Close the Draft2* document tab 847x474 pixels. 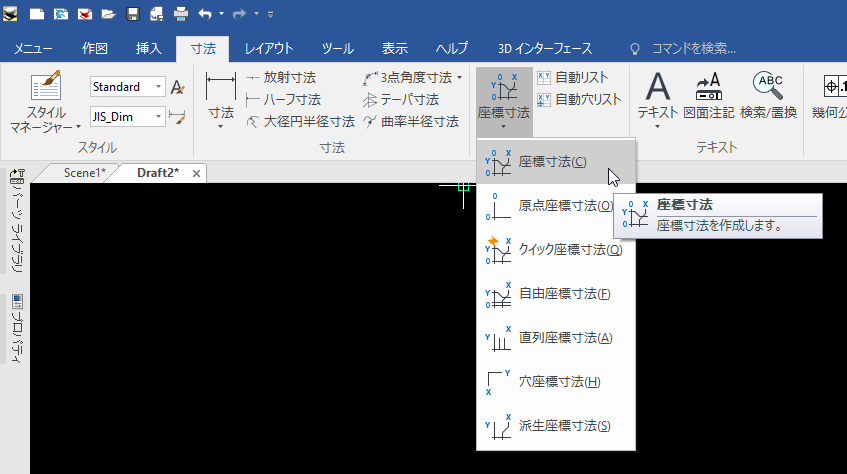[197, 173]
